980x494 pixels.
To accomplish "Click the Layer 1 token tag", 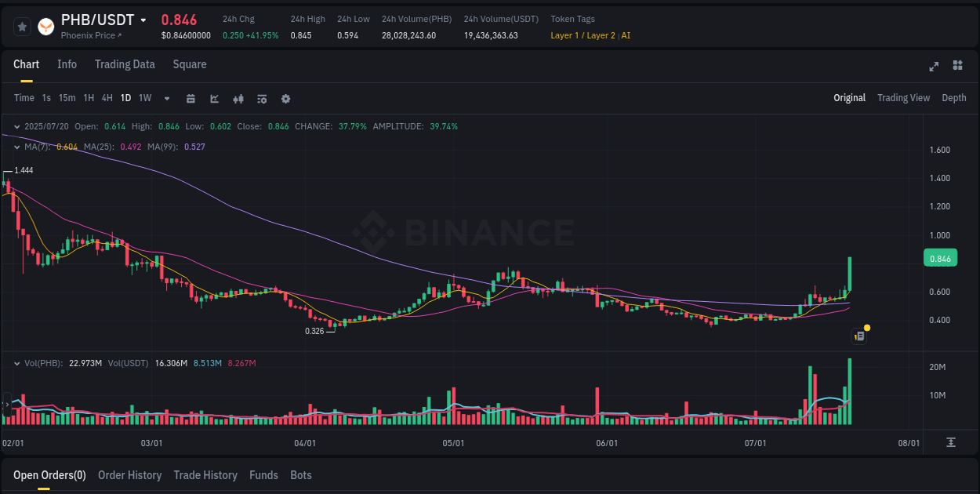I will click(x=563, y=35).
